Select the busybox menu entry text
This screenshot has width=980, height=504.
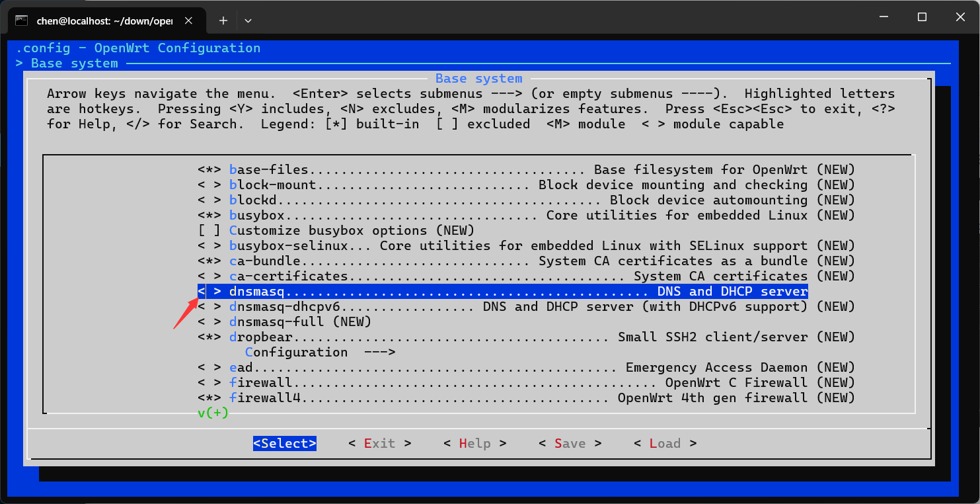(x=257, y=216)
